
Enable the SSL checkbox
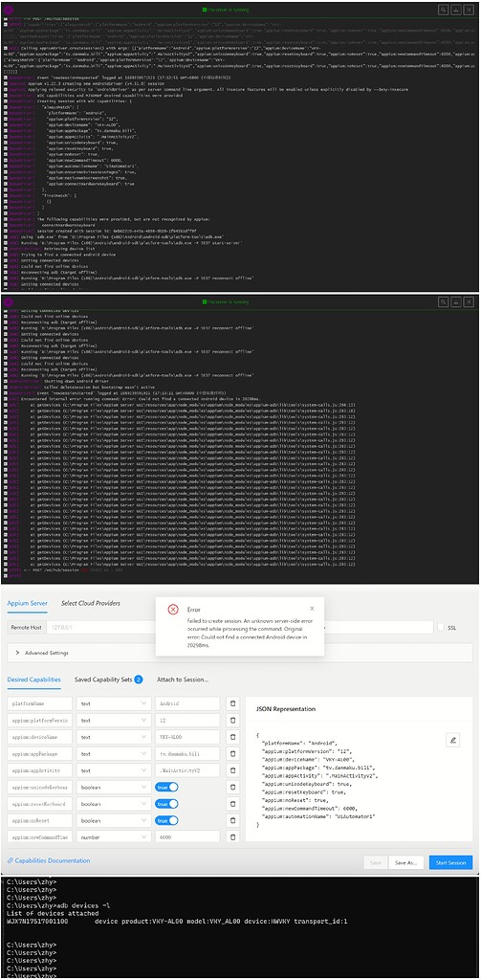[x=441, y=627]
